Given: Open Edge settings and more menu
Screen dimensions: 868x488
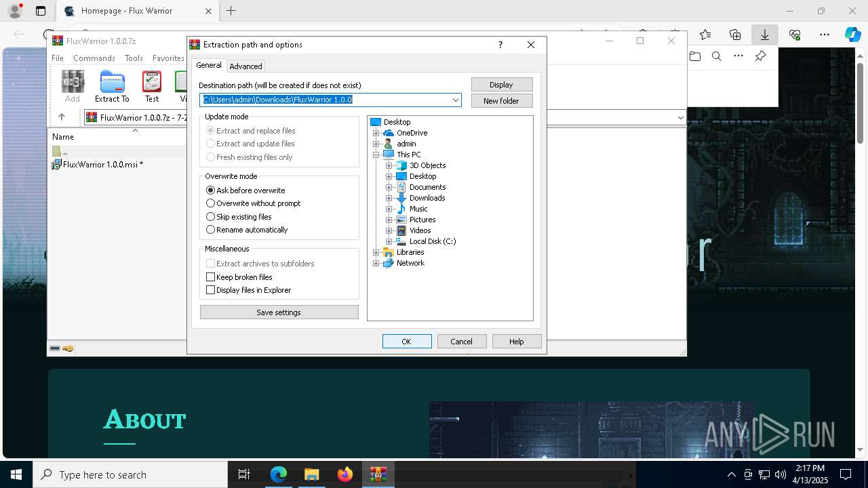Looking at the screenshot, I should pyautogui.click(x=825, y=35).
